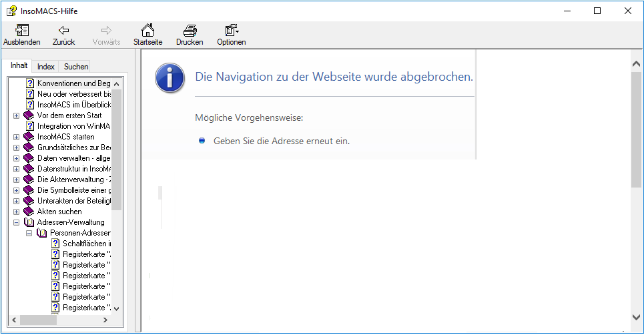
Task: Expand the Akten suchen node
Action: 16,212
